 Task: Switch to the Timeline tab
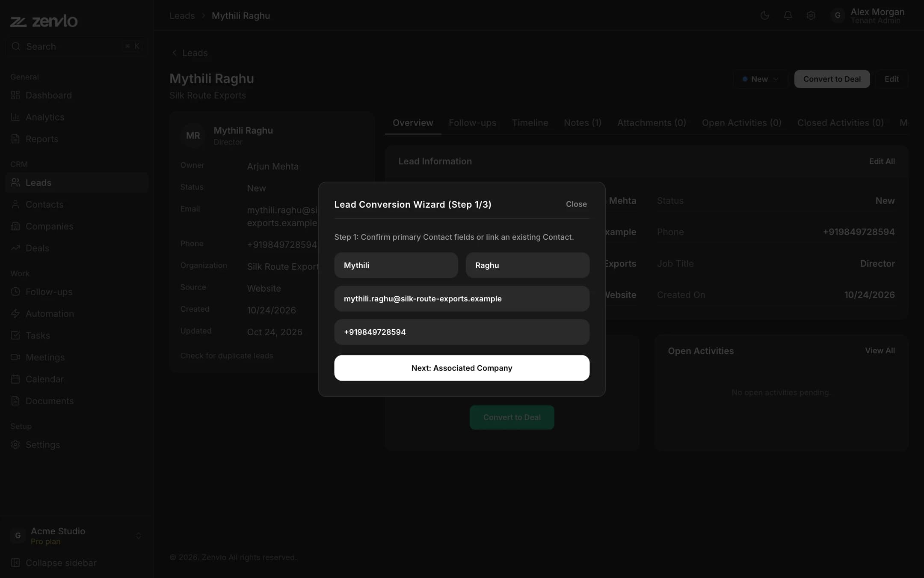530,123
